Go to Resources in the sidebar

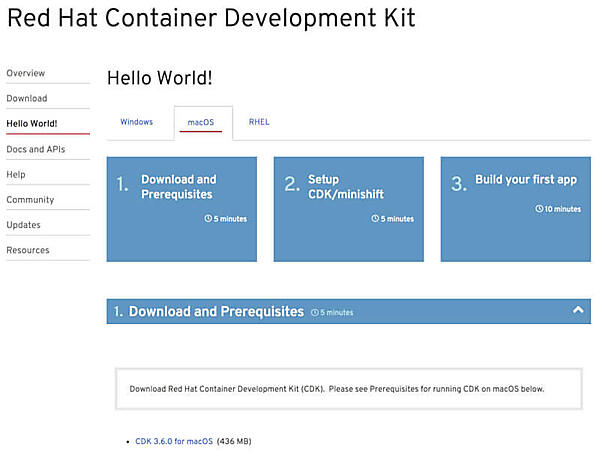click(28, 250)
